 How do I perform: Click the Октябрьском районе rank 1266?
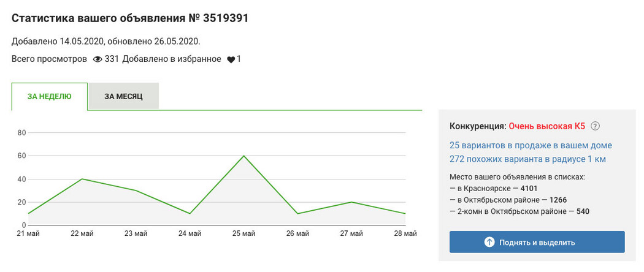click(558, 200)
